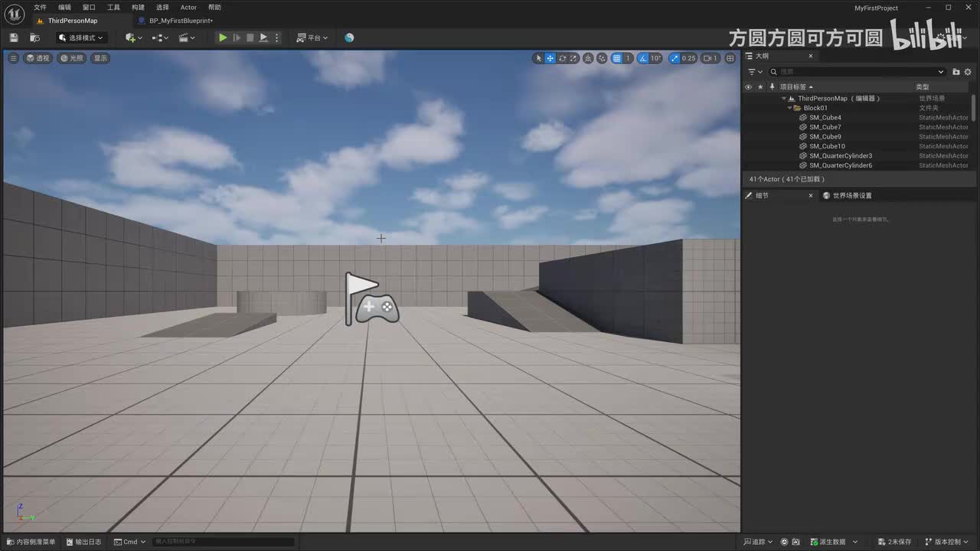Click the round blue icon after 平台
Image resolution: width=980 pixels, height=551 pixels.
point(349,37)
